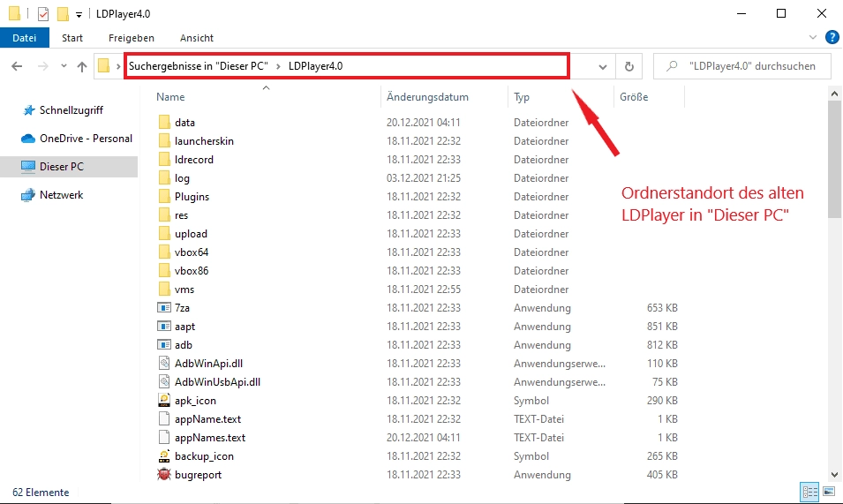Switch to details view in status bar
The height and width of the screenshot is (504, 843).
click(809, 492)
